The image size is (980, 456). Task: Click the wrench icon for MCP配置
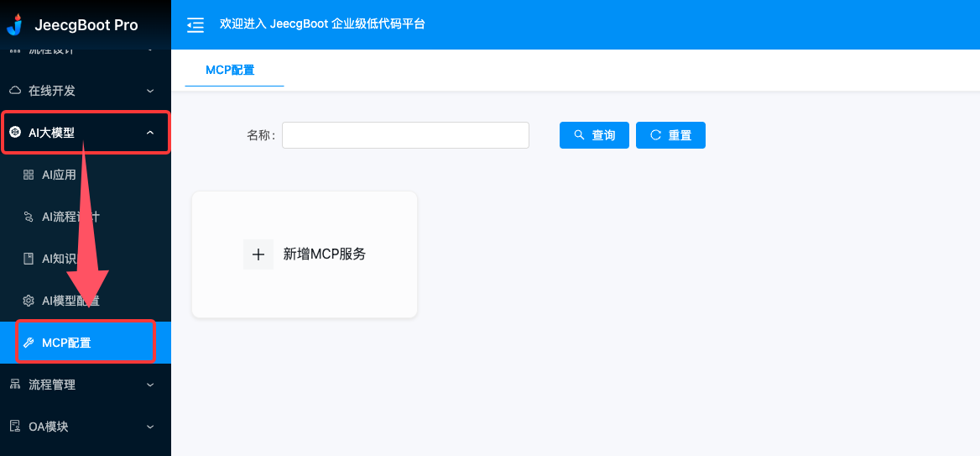[x=29, y=343]
